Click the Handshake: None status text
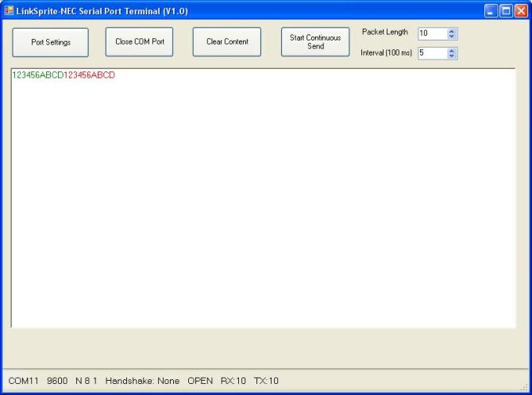The image size is (532, 395). [x=142, y=381]
